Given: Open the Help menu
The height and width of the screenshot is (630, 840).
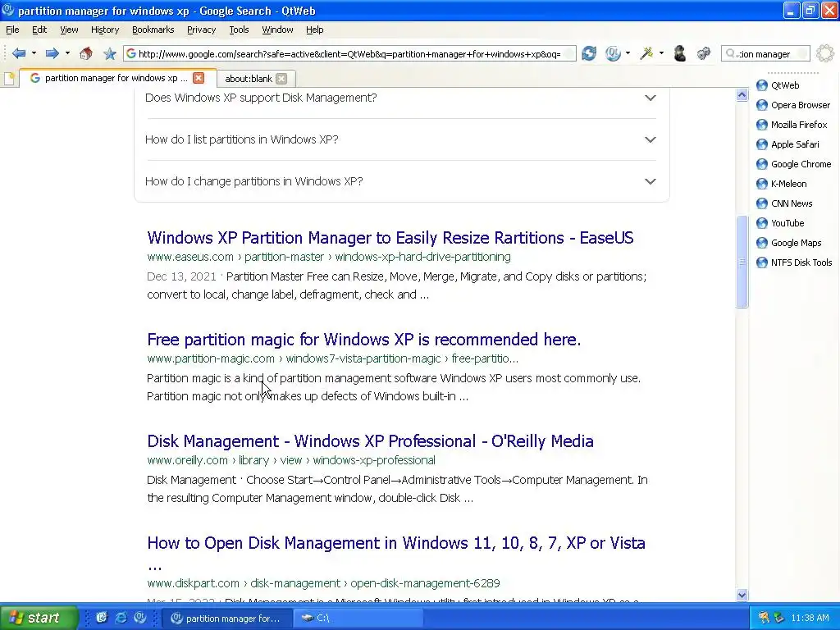Looking at the screenshot, I should pyautogui.click(x=314, y=30).
